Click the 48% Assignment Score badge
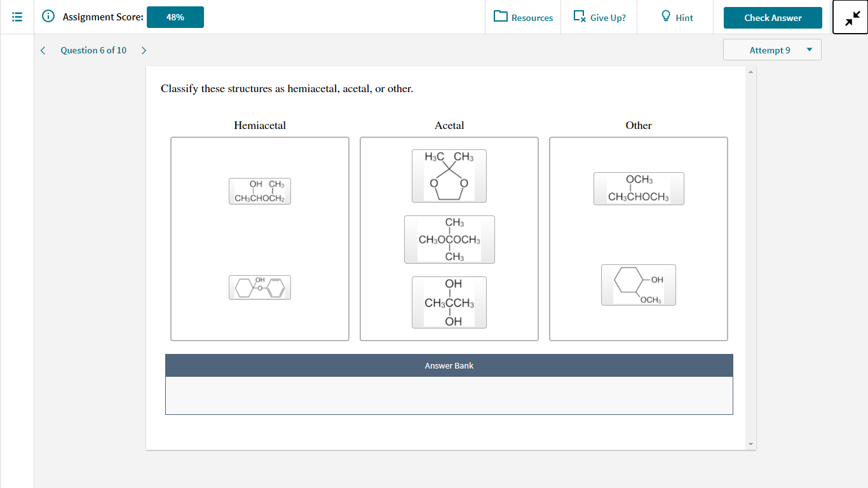 click(x=175, y=17)
